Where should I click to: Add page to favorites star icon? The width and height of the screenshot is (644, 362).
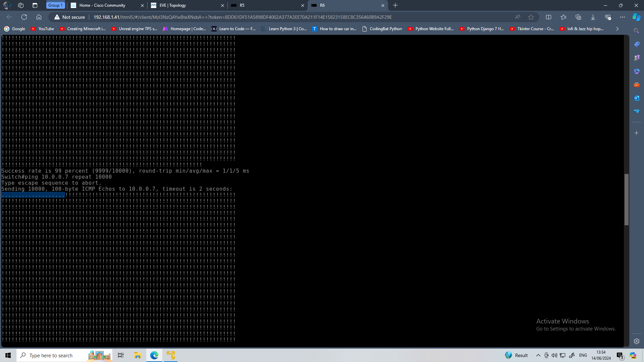531,17
